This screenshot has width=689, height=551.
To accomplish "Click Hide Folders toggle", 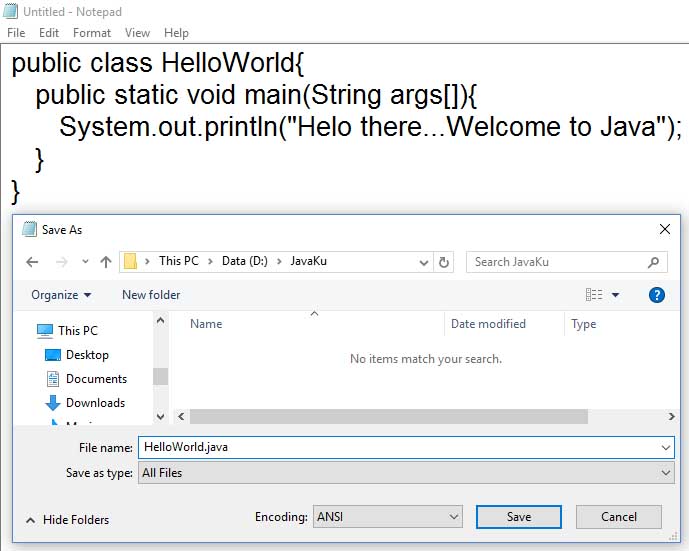I will point(67,520).
